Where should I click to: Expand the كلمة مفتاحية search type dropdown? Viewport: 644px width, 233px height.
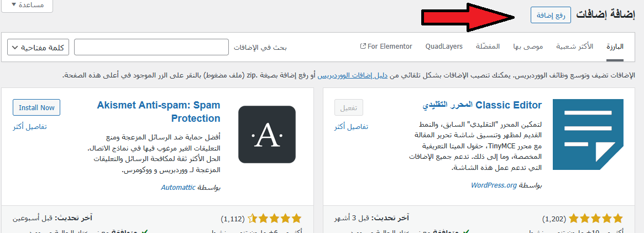coord(38,47)
